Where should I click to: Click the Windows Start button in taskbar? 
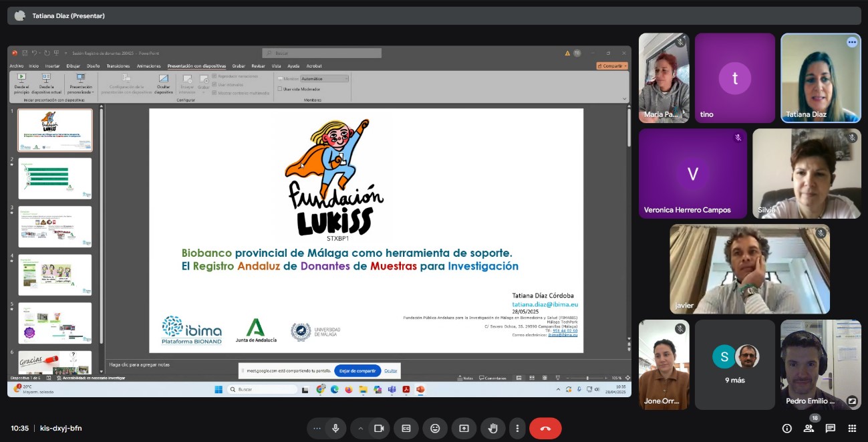click(x=218, y=389)
